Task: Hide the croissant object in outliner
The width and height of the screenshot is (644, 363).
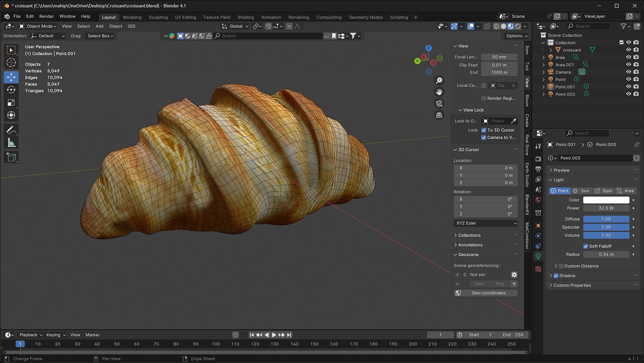Action: click(629, 50)
